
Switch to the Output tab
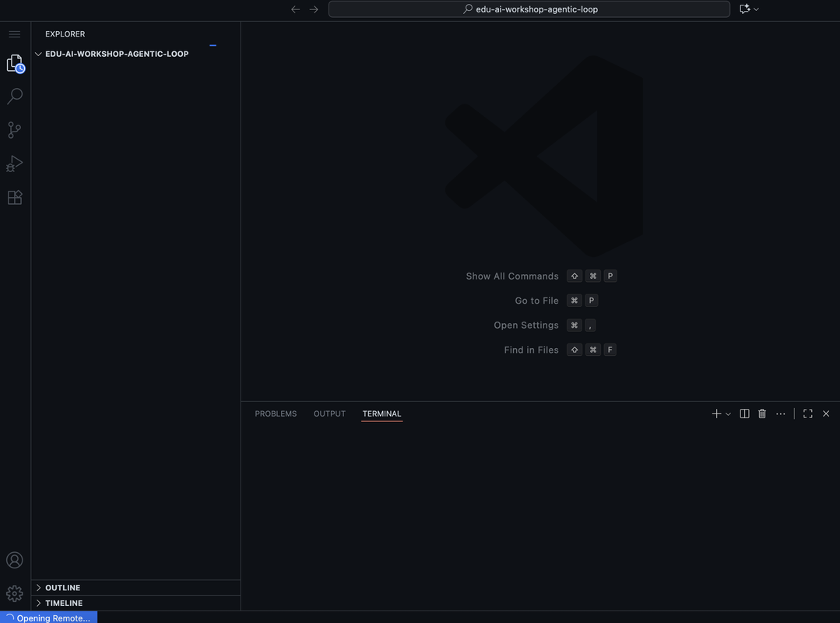coord(329,414)
